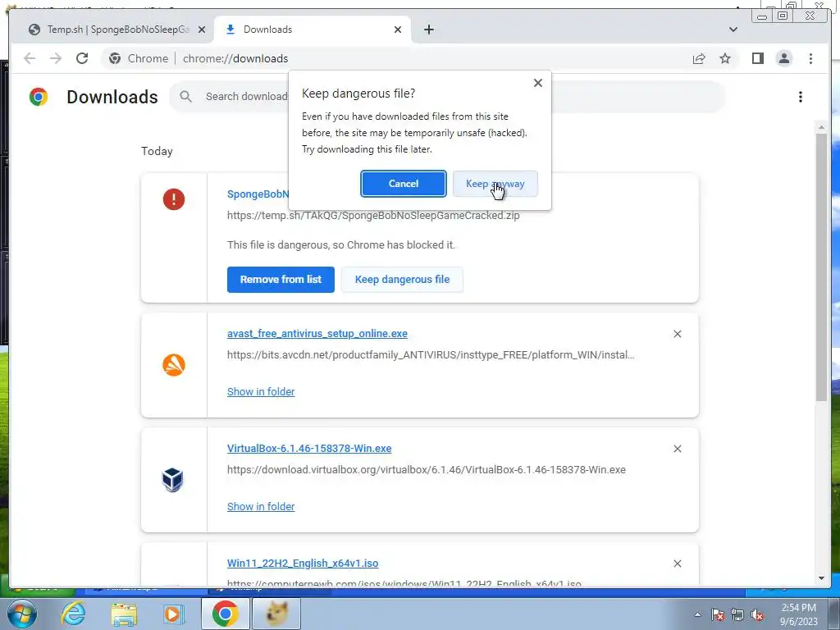The height and width of the screenshot is (630, 840).
Task: Reload the page with the refresh icon
Action: (82, 58)
